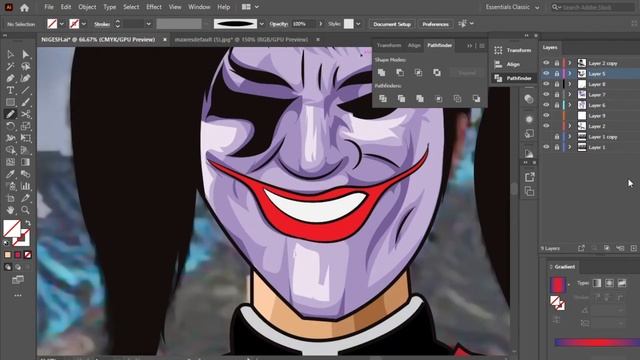640x360 pixels.
Task: Open the Object menu
Action: [87, 7]
